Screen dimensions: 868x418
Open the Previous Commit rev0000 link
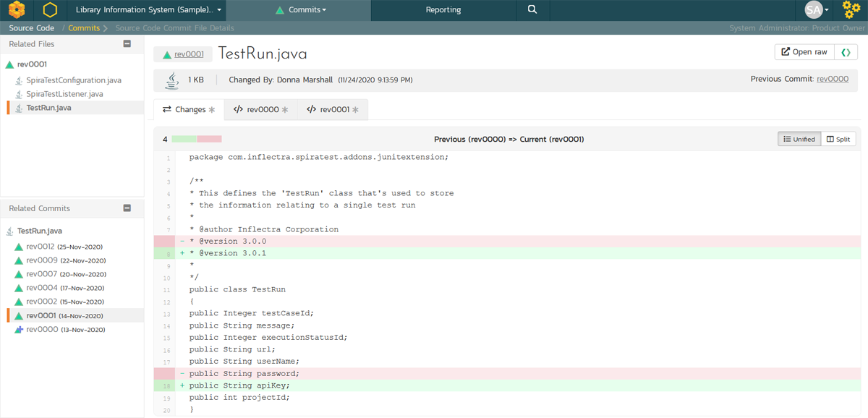click(x=832, y=79)
